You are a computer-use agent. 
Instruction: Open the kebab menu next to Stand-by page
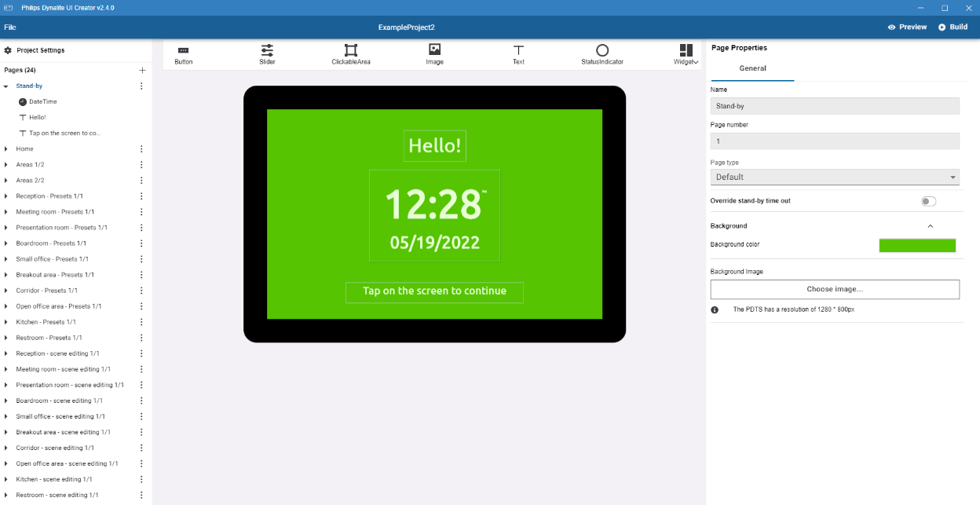tap(141, 86)
